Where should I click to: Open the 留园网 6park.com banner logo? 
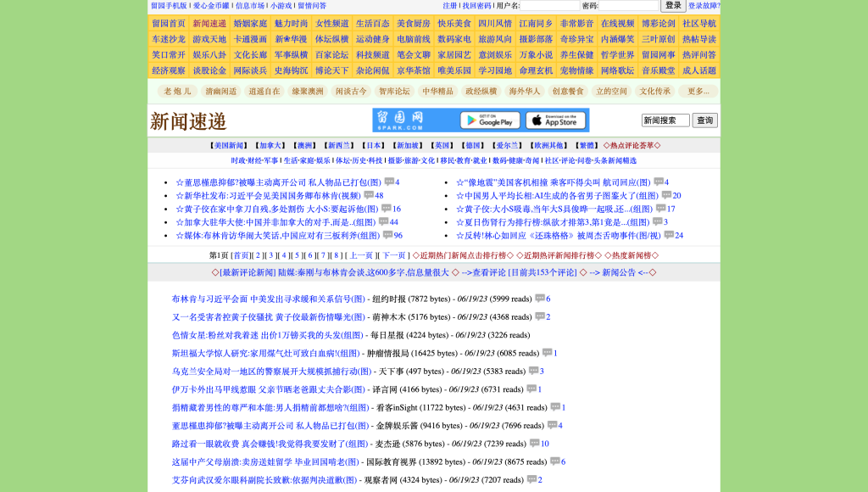pyautogui.click(x=402, y=120)
